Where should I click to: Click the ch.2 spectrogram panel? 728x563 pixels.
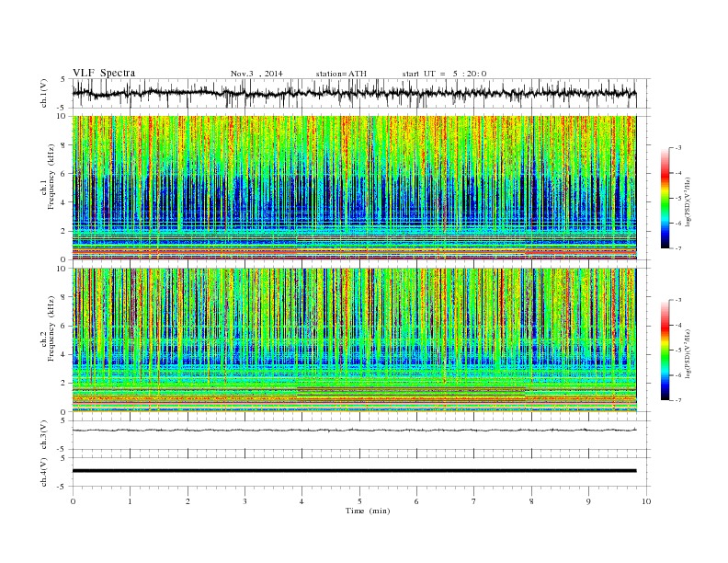coord(354,340)
